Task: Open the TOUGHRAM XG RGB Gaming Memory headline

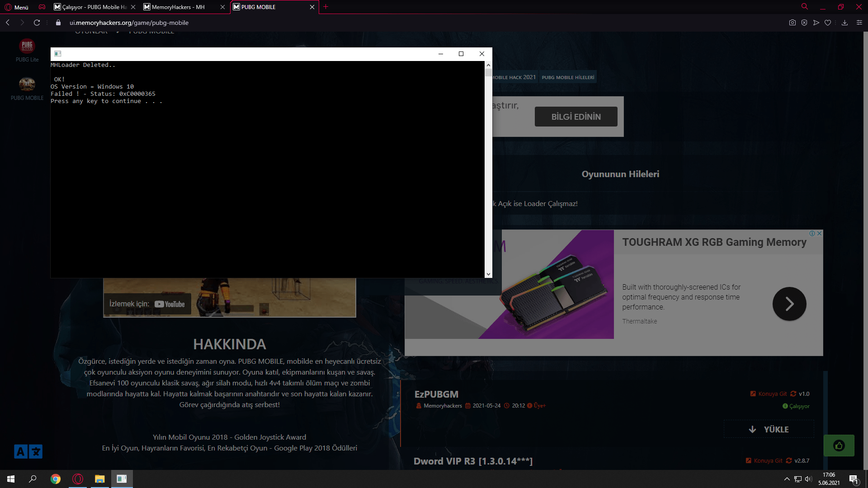Action: 714,242
